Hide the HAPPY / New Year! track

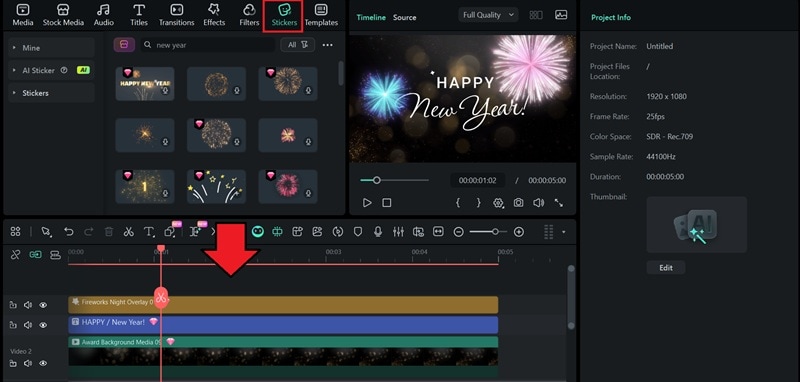(x=43, y=325)
